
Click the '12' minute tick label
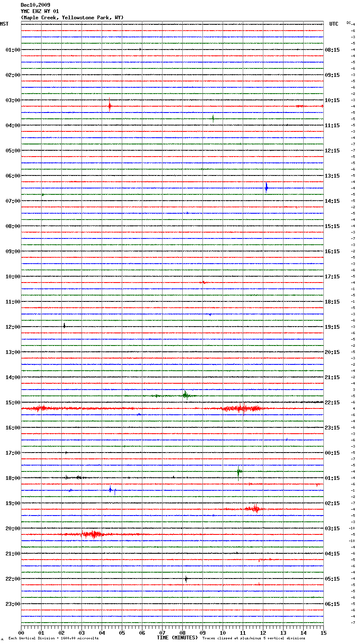click(263, 633)
